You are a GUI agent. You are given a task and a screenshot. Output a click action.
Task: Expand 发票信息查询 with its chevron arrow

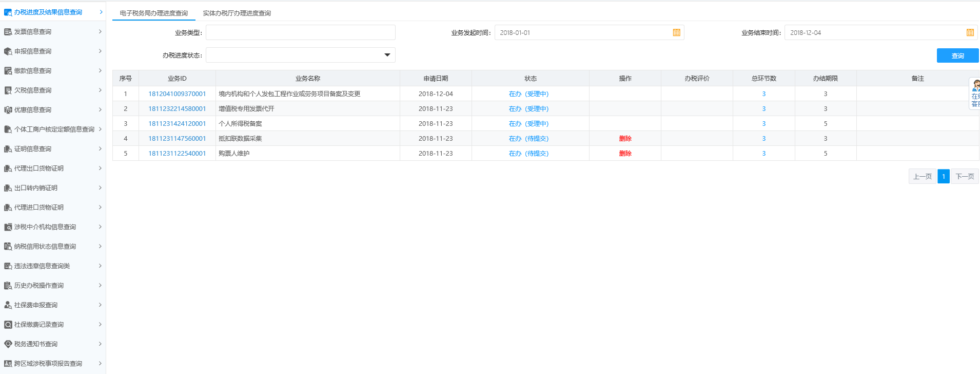click(x=100, y=32)
